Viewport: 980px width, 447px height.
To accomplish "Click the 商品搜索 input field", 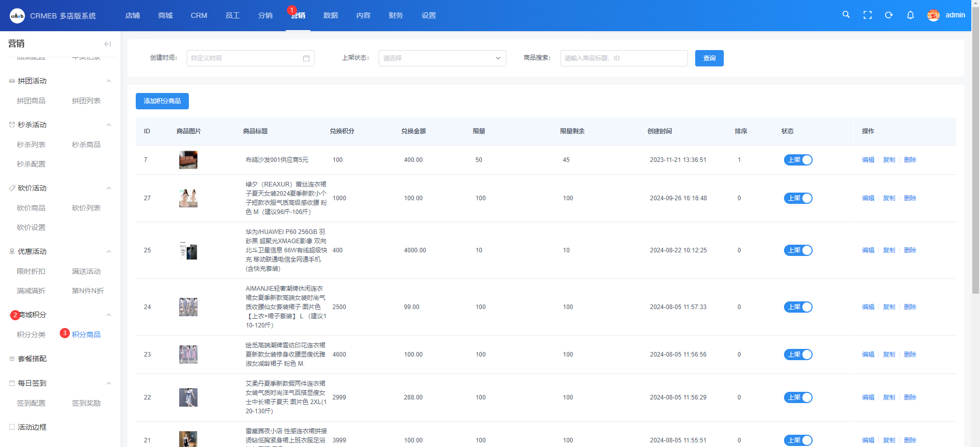I will 624,58.
